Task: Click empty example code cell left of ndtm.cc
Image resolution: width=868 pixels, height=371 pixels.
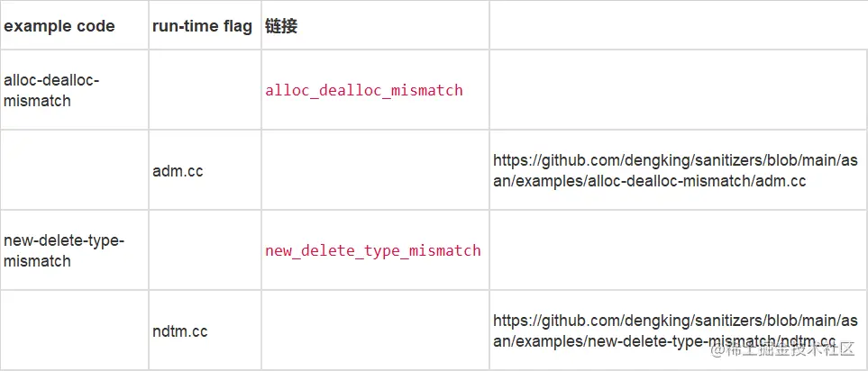Action: (x=74, y=330)
